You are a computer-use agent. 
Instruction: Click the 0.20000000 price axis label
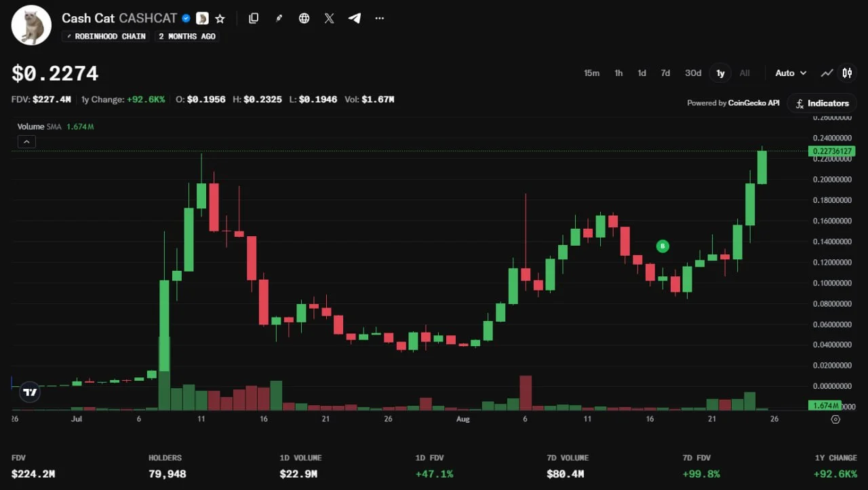click(831, 179)
